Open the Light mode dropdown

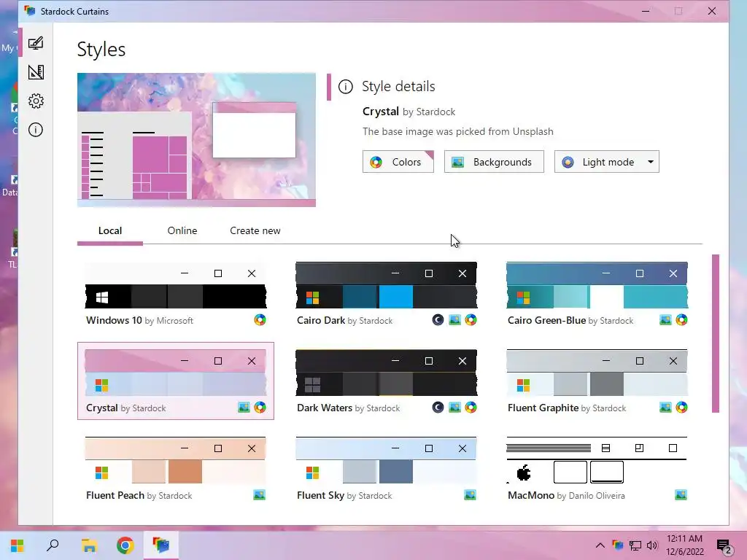[606, 162]
